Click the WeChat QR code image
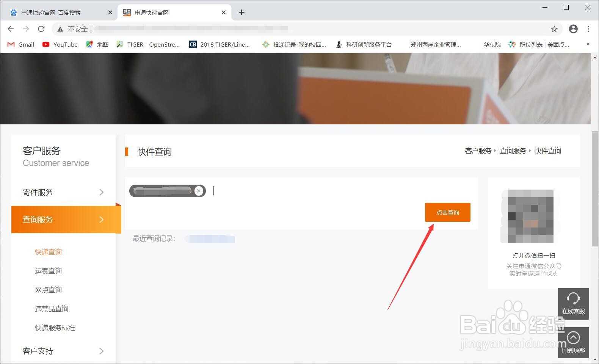This screenshot has width=599, height=364. click(531, 216)
